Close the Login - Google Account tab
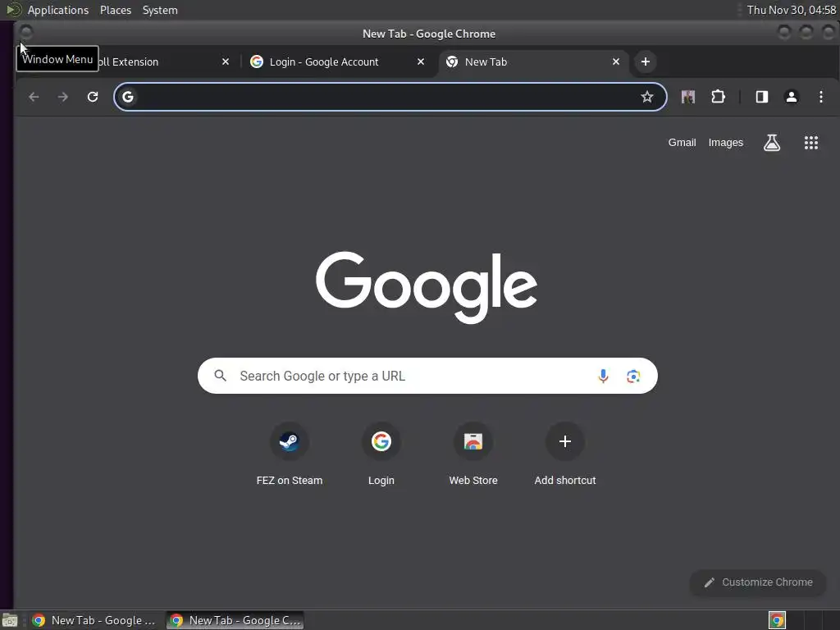Viewport: 840px width, 630px height. coord(421,62)
